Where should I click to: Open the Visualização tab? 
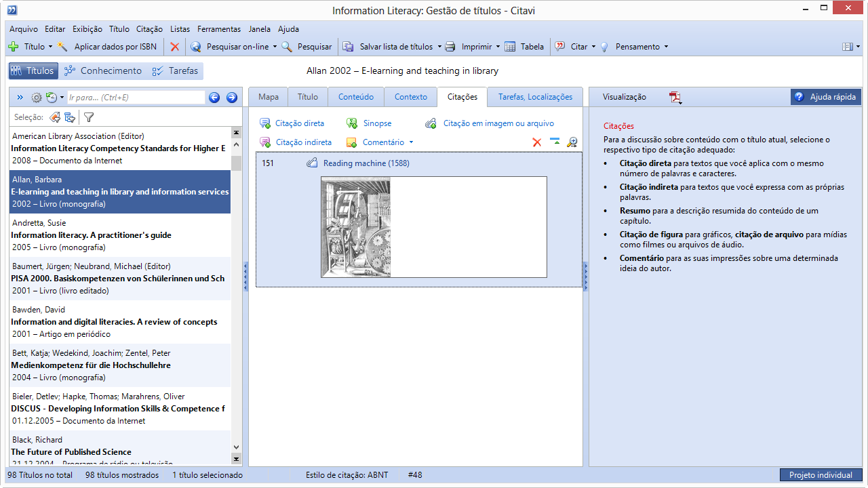[x=625, y=97]
